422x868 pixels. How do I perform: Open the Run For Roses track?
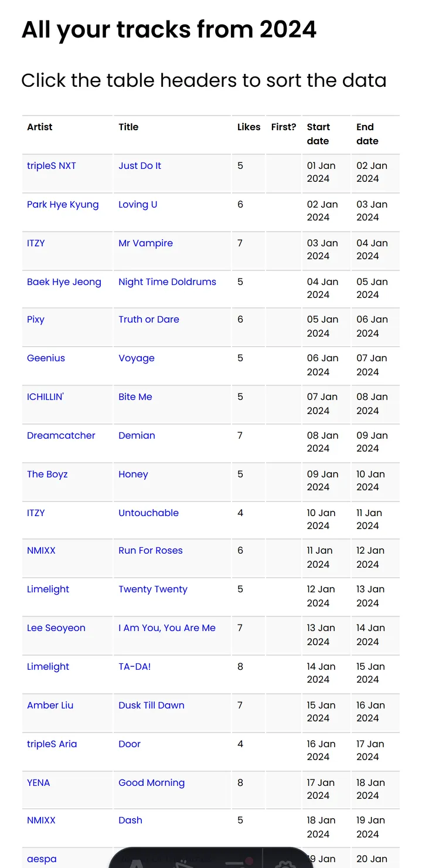[x=151, y=550]
